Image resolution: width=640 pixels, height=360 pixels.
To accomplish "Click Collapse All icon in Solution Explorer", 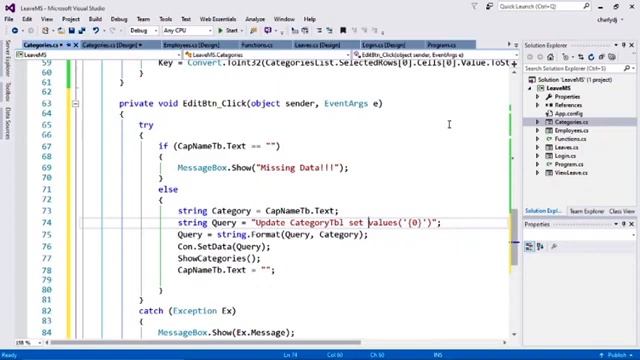I will pos(601,57).
